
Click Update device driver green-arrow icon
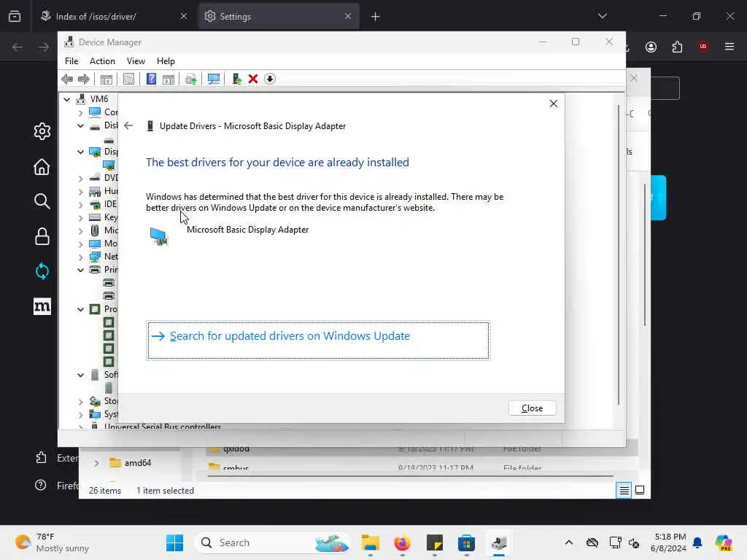coord(236,79)
